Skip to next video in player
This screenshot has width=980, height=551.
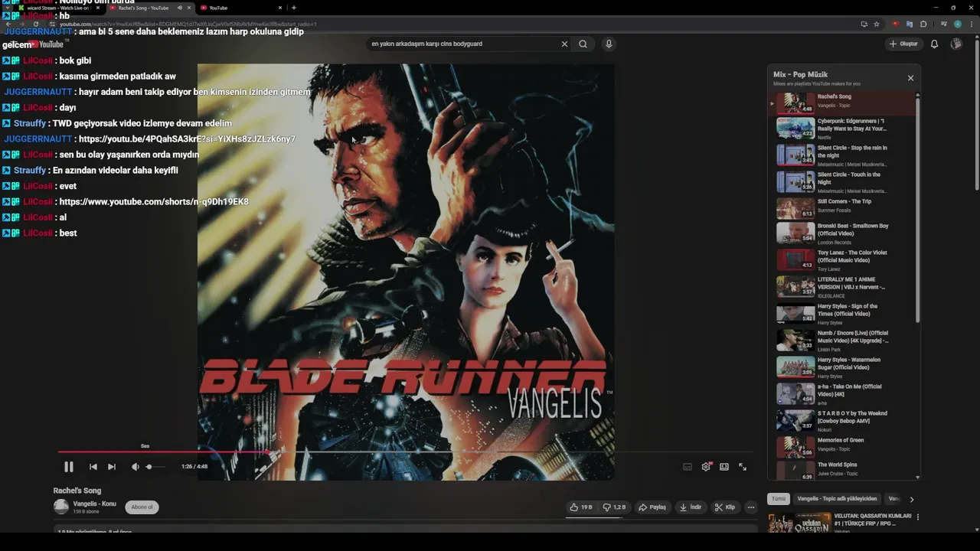[x=112, y=467]
